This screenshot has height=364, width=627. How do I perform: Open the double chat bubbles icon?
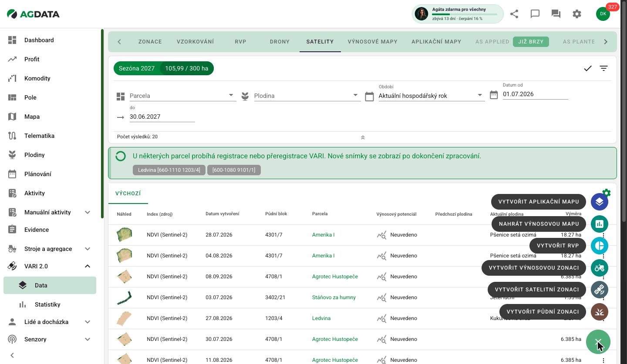pos(556,14)
